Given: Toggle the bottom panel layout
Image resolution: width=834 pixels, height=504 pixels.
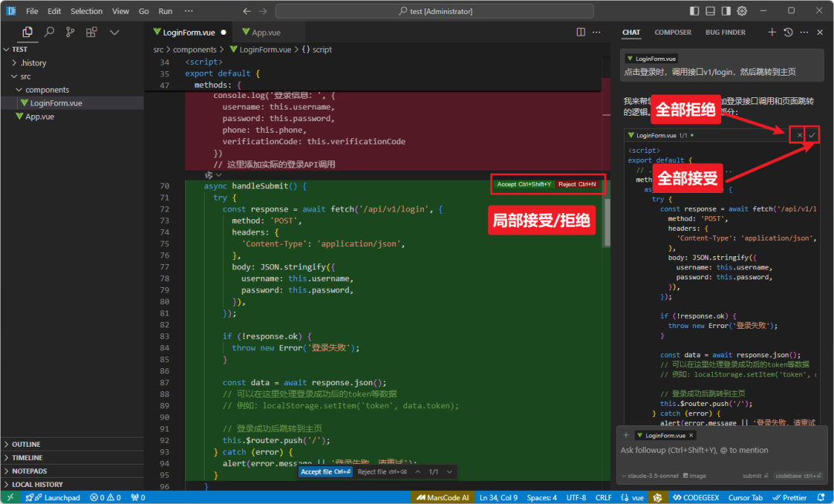Looking at the screenshot, I should [710, 11].
